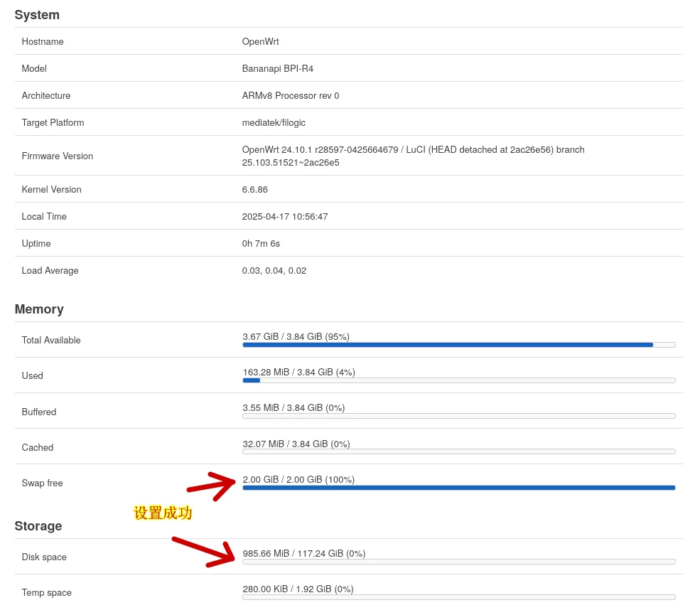The width and height of the screenshot is (700, 615).
Task: Click the Kernel Version label
Action: point(51,189)
